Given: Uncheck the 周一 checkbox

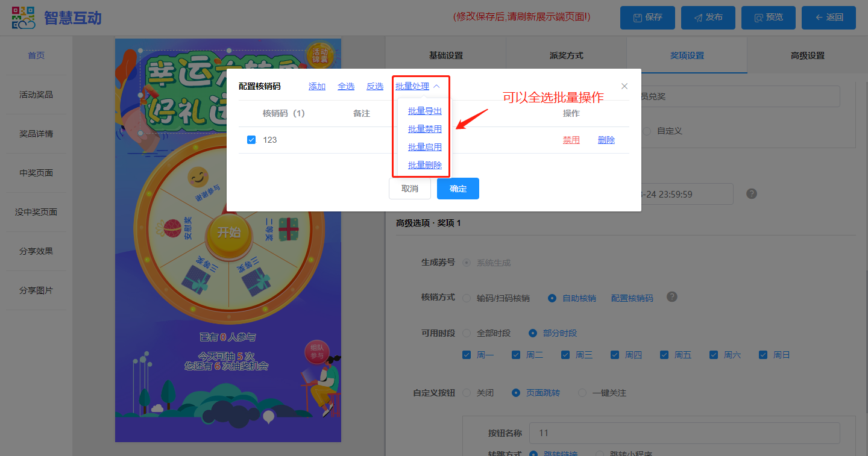Looking at the screenshot, I should [467, 355].
